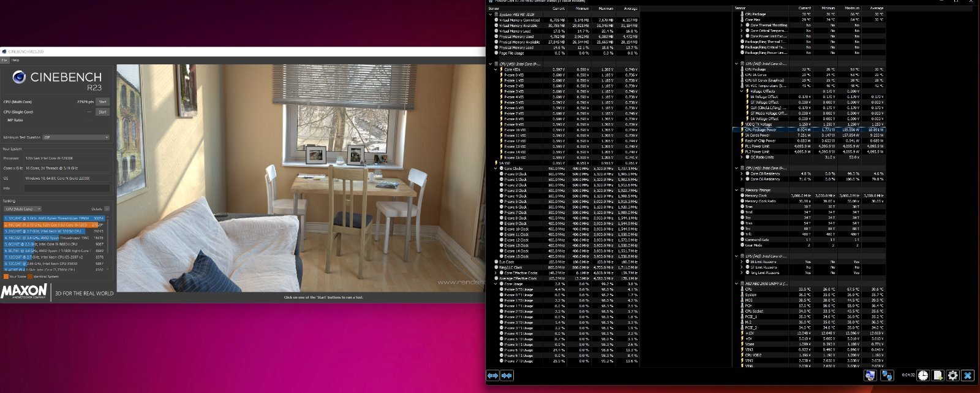Click the HWiNFO expand columns arrows button

pyautogui.click(x=493, y=375)
